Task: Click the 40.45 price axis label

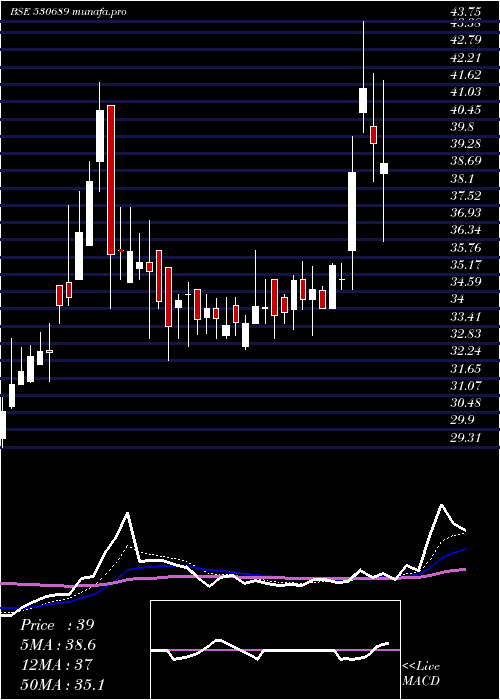Action: (x=465, y=109)
